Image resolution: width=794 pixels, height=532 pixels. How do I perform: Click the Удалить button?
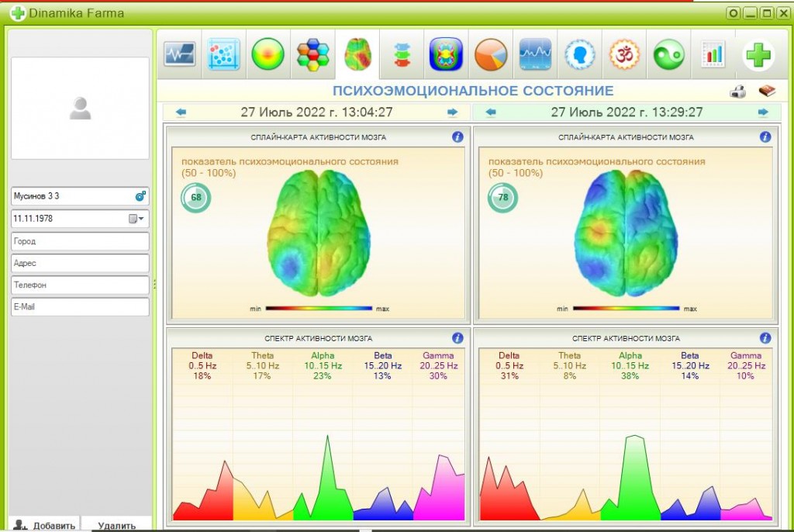(116, 524)
